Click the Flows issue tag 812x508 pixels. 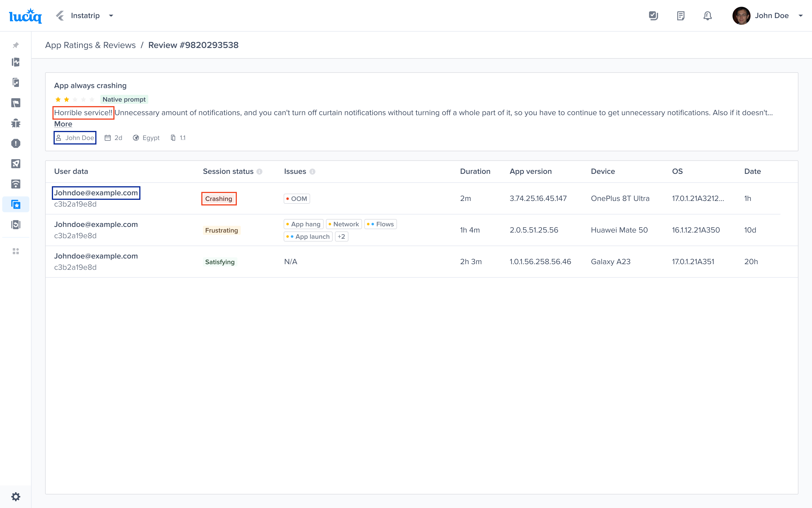point(380,224)
